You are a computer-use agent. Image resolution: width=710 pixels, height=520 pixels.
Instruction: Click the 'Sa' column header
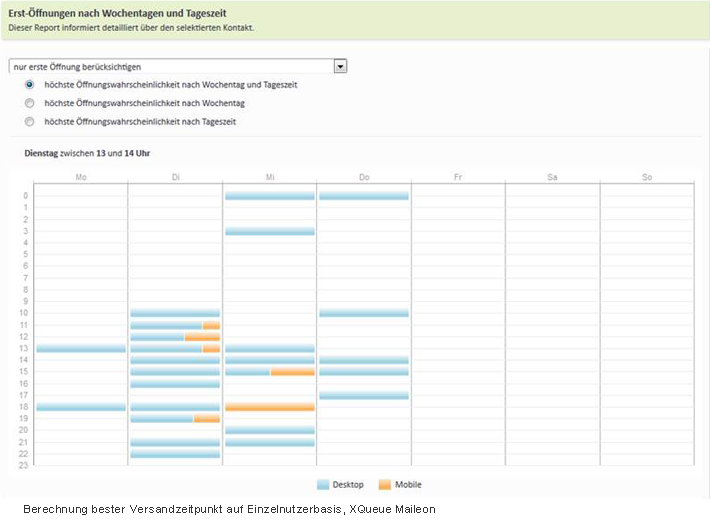pos(552,177)
